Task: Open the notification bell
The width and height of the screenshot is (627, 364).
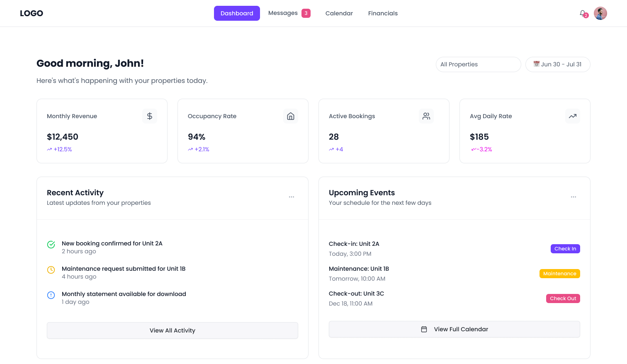Action: point(583,13)
